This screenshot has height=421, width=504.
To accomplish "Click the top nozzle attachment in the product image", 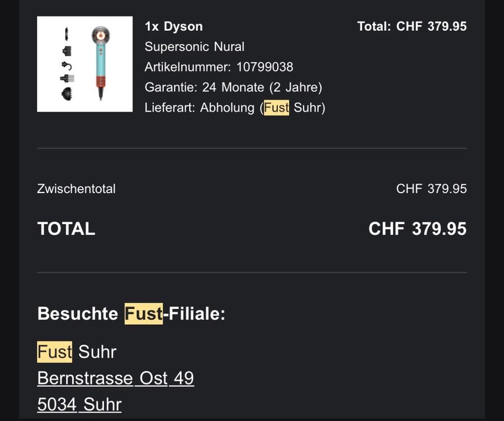I will 67,34.
